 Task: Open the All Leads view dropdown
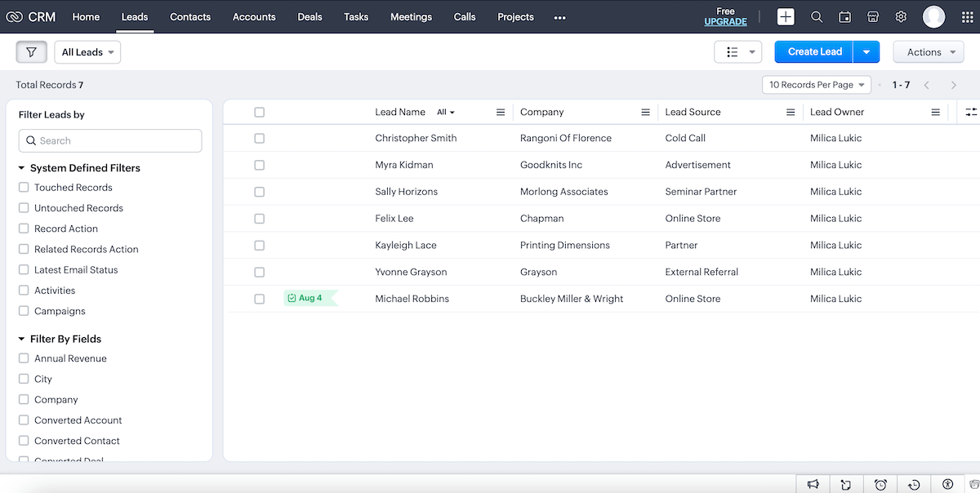[x=87, y=51]
